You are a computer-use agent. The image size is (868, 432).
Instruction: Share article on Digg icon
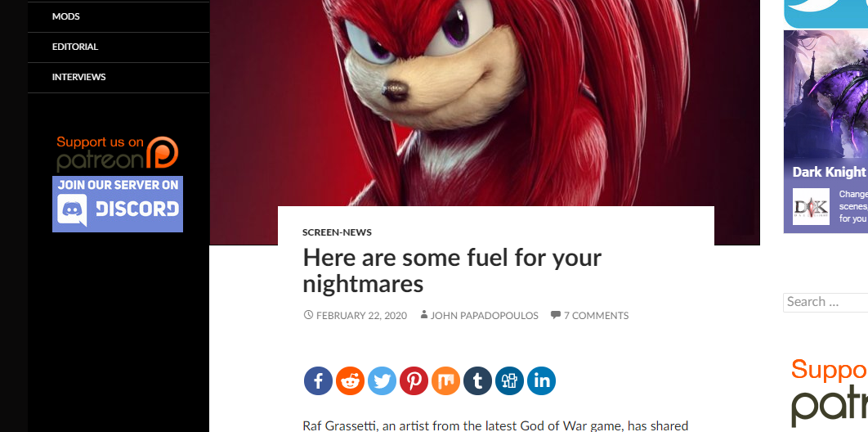(x=509, y=380)
